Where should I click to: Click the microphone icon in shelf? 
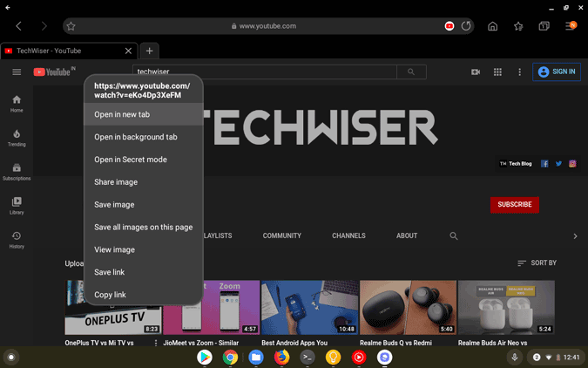pyautogui.click(x=515, y=358)
